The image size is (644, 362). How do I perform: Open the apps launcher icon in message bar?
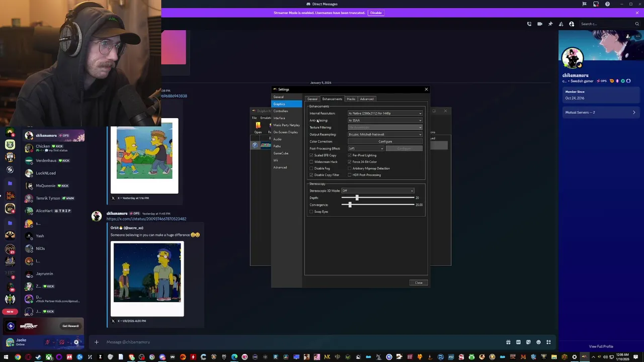coord(548,342)
